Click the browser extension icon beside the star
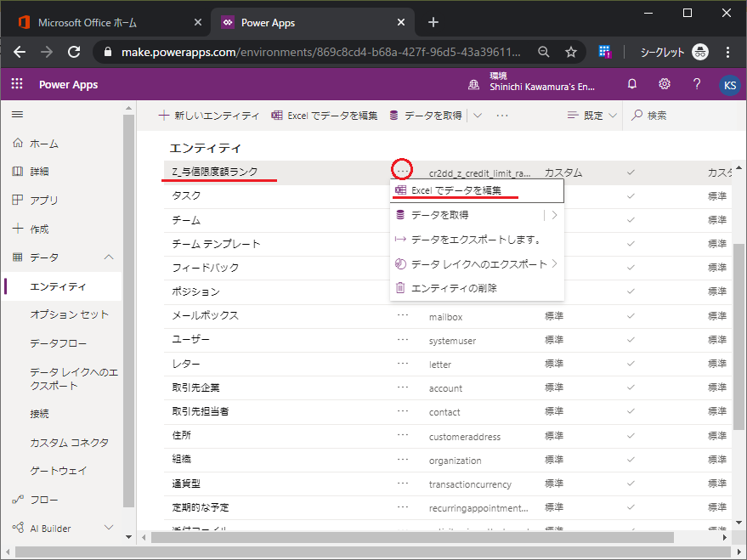 [x=604, y=52]
